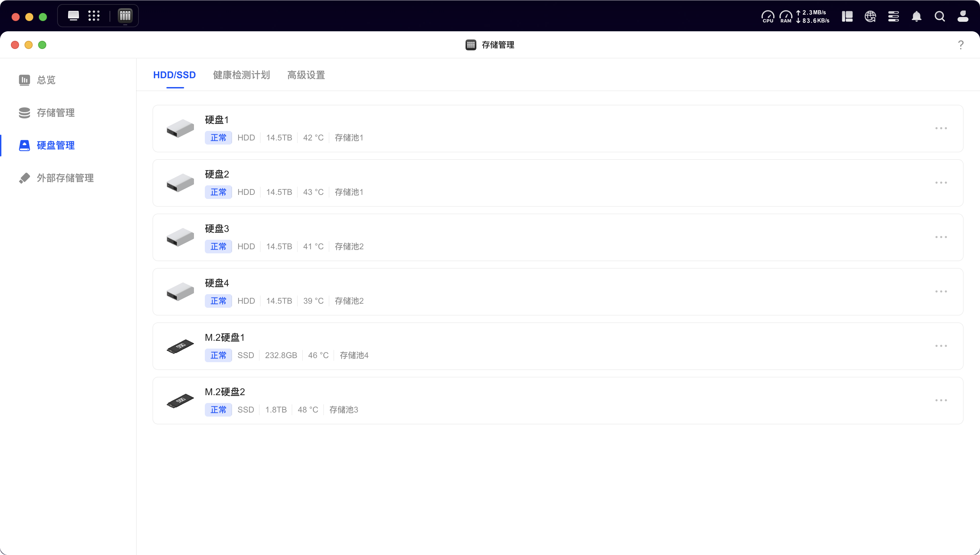Open the RAM usage monitor icon
The height and width of the screenshot is (555, 980).
pos(785,16)
